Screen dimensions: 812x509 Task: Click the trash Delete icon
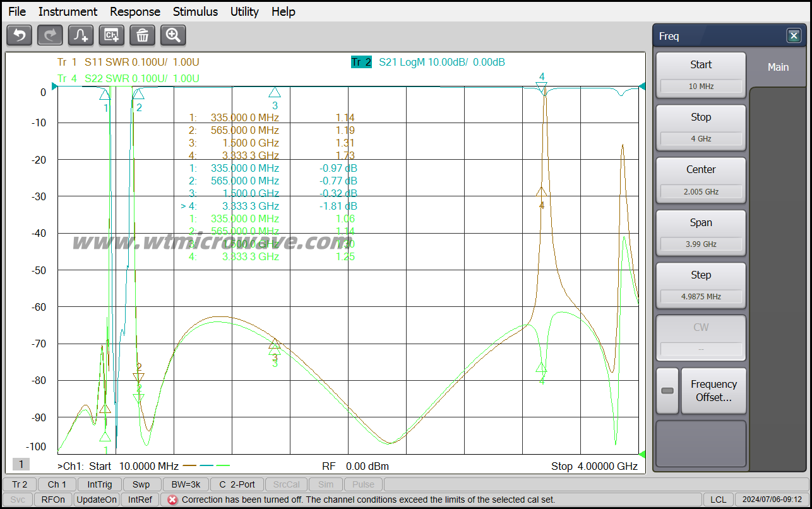[x=142, y=35]
